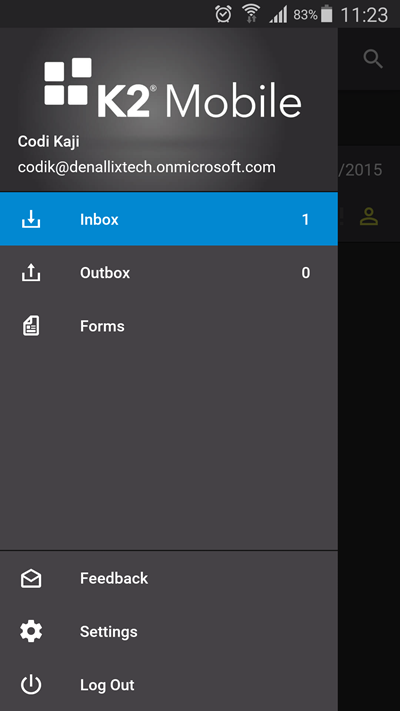Tap the Log Out power icon

(x=31, y=685)
